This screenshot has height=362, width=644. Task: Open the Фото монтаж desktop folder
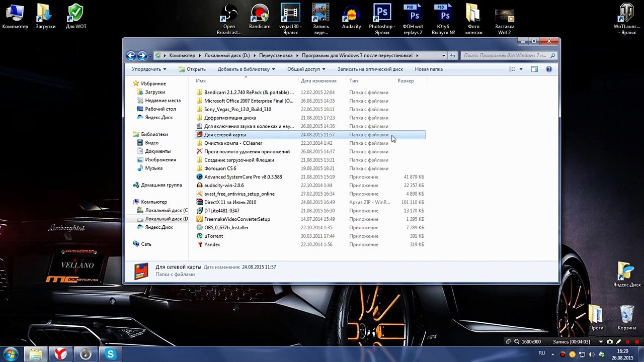pos(473,20)
